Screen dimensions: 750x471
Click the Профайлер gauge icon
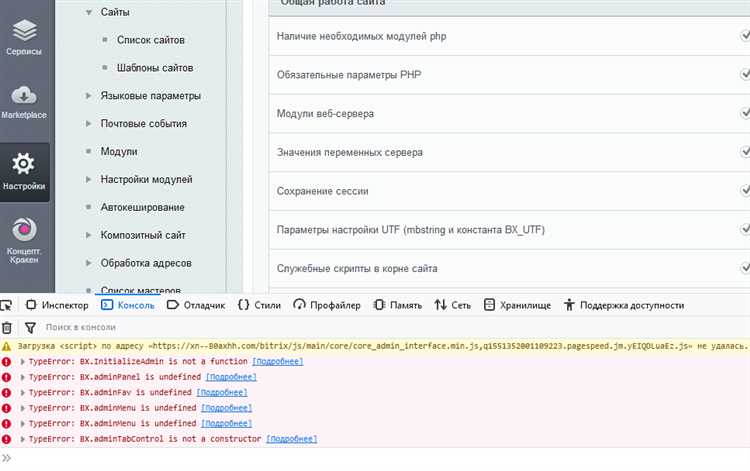[x=299, y=305]
